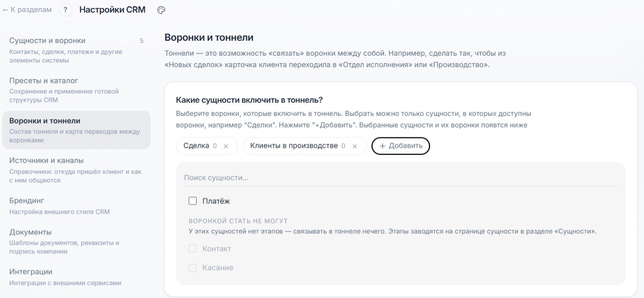
Task: Open Интеграции settings section
Action: click(76, 277)
